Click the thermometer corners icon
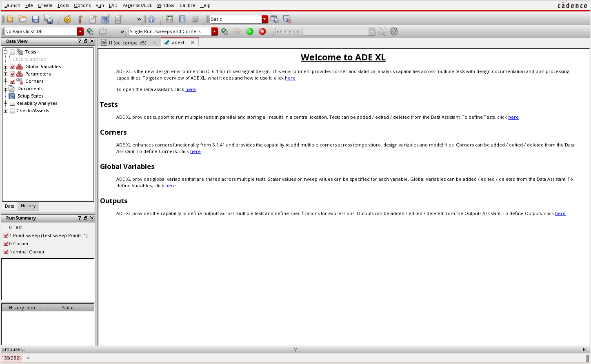 (x=80, y=19)
